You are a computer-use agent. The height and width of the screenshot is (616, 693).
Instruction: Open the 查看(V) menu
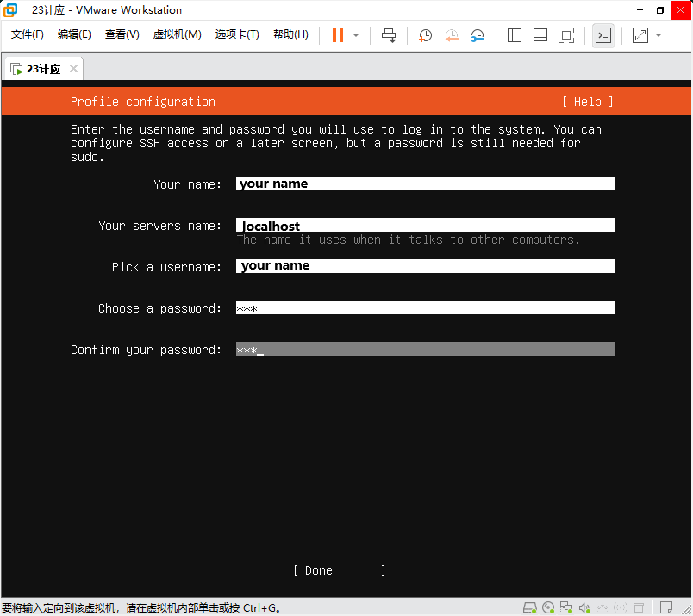click(x=122, y=34)
